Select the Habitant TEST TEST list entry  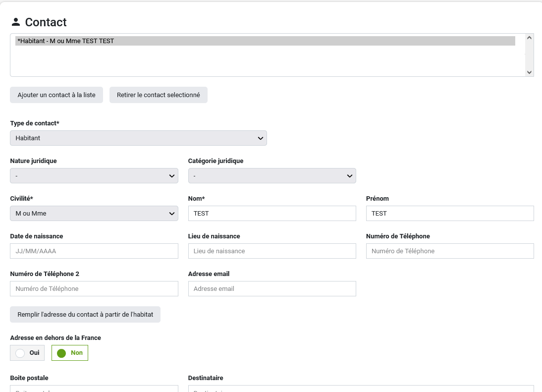(x=265, y=41)
